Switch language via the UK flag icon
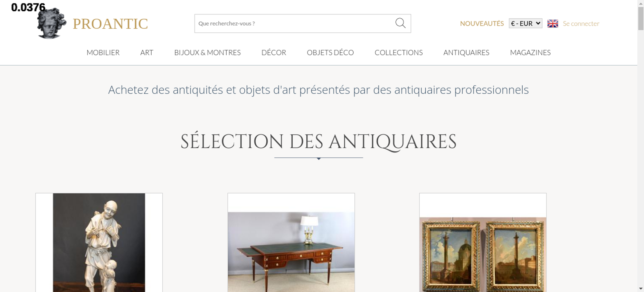 pyautogui.click(x=553, y=23)
